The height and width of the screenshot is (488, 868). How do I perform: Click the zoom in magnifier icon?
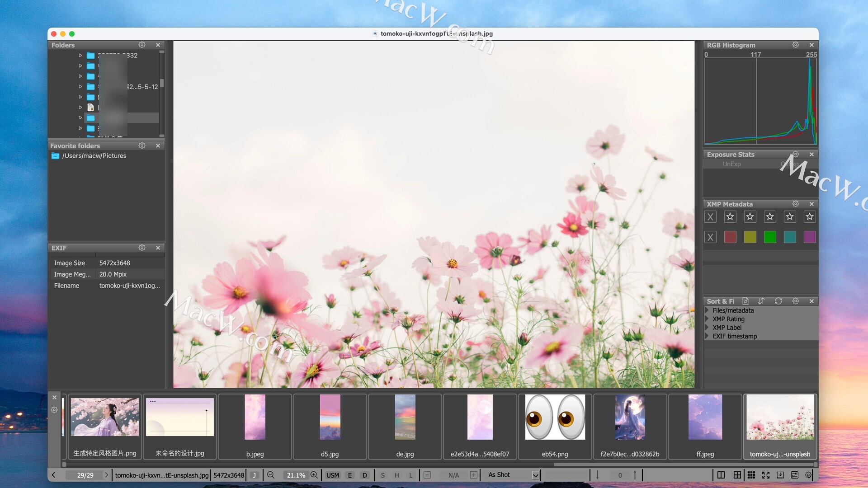(x=314, y=475)
